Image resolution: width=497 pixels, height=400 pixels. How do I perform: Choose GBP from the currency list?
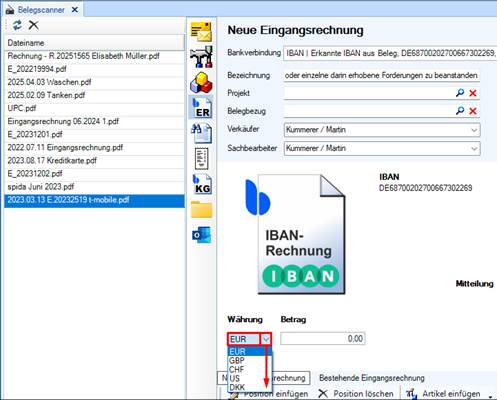pos(237,361)
